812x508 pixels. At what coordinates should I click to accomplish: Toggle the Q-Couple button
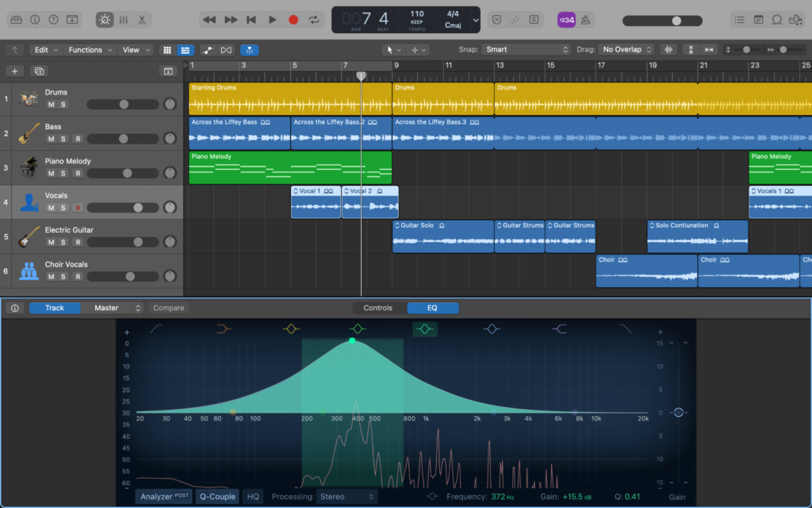[x=217, y=497]
